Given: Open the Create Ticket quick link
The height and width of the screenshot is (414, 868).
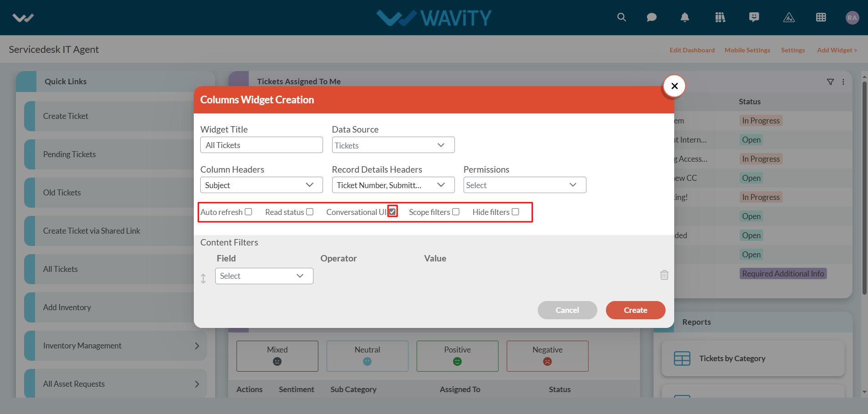Looking at the screenshot, I should pos(109,116).
